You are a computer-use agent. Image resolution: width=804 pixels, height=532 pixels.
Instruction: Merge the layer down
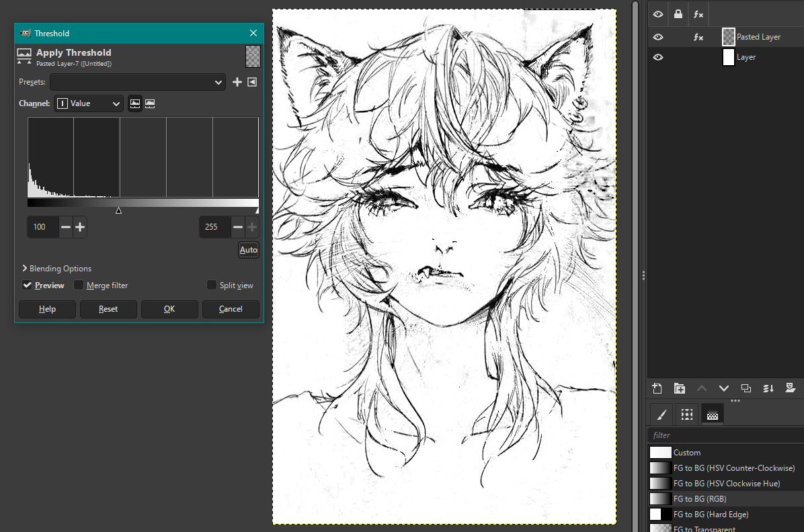(768, 388)
